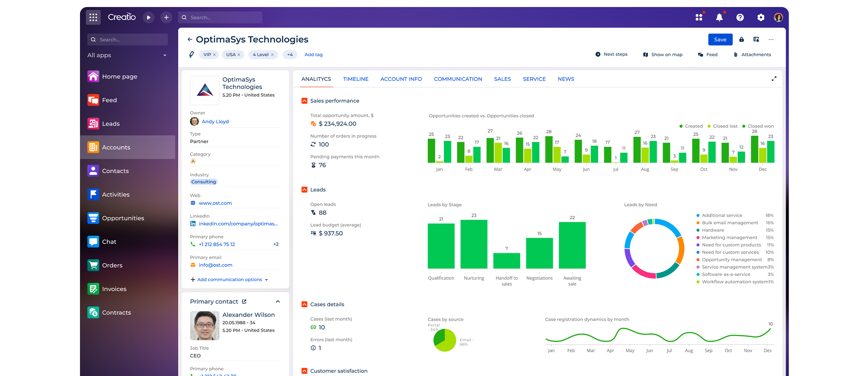Viewport: 868px width, 376px height.
Task: Open Add communication options dropdown
Action: [x=229, y=279]
